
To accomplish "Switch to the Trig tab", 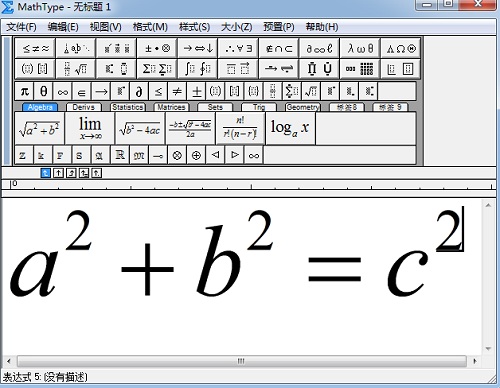I will tap(259, 107).
